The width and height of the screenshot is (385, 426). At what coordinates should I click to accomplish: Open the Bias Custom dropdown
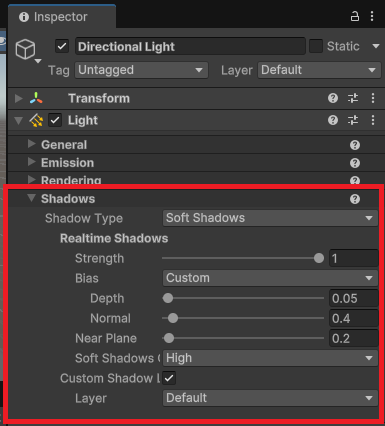click(x=270, y=278)
